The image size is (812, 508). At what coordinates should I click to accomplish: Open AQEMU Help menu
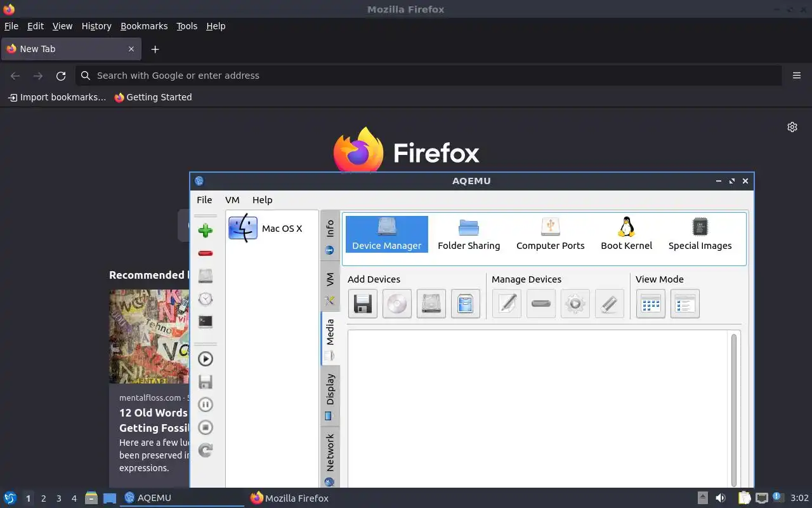coord(262,199)
